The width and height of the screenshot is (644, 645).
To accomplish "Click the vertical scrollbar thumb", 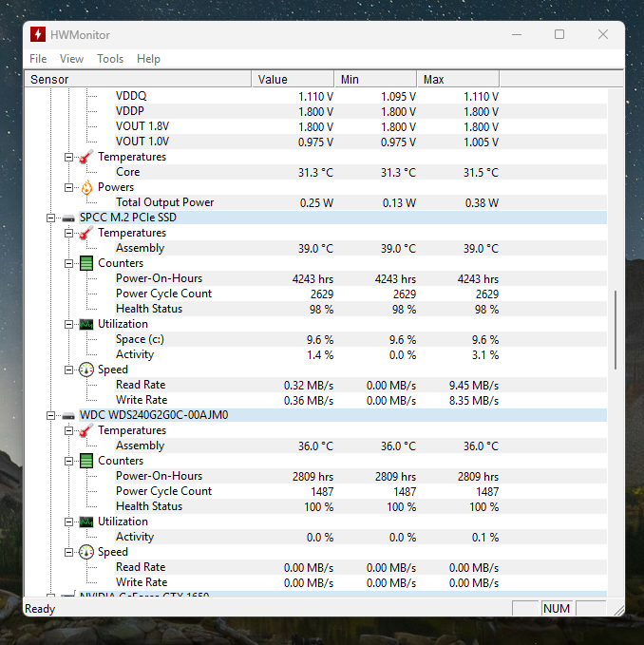I will (x=616, y=330).
